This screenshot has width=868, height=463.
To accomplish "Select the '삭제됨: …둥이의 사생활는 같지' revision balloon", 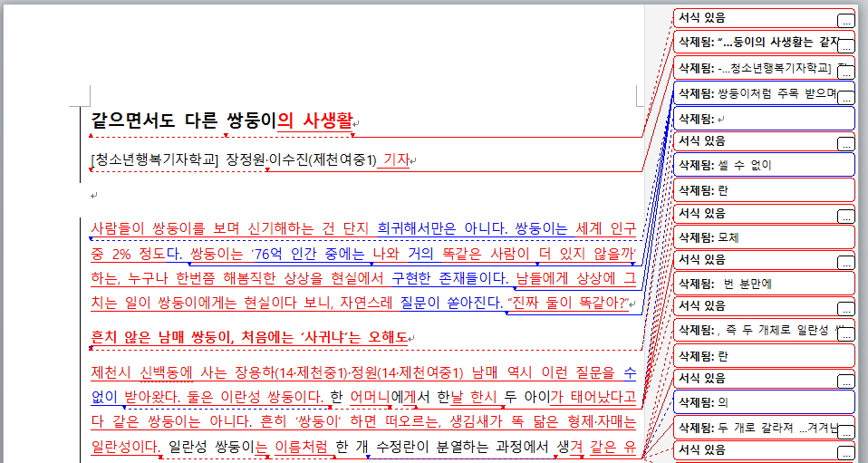I will point(761,43).
